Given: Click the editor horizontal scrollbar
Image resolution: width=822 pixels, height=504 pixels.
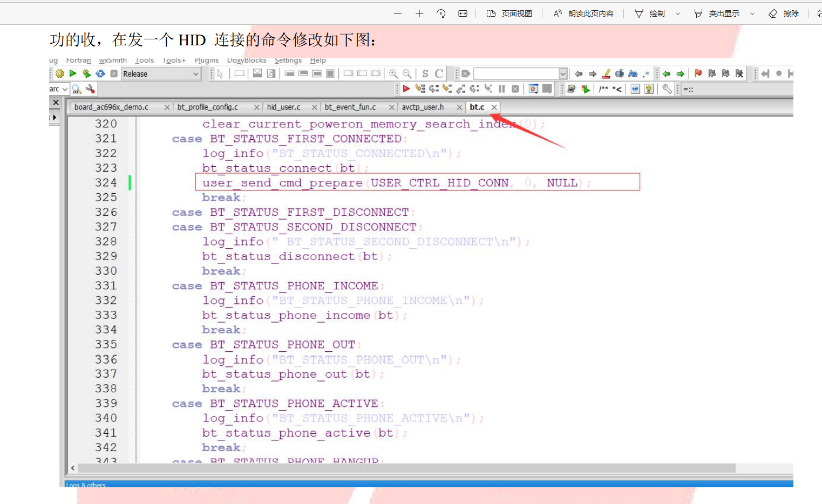Looking at the screenshot, I should point(407,468).
